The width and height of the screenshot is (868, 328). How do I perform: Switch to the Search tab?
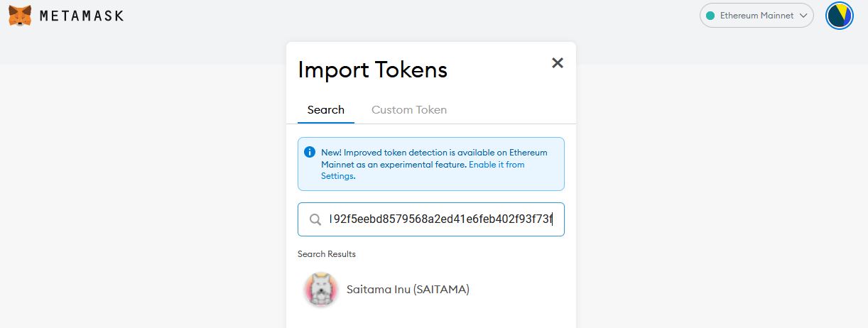(x=325, y=110)
